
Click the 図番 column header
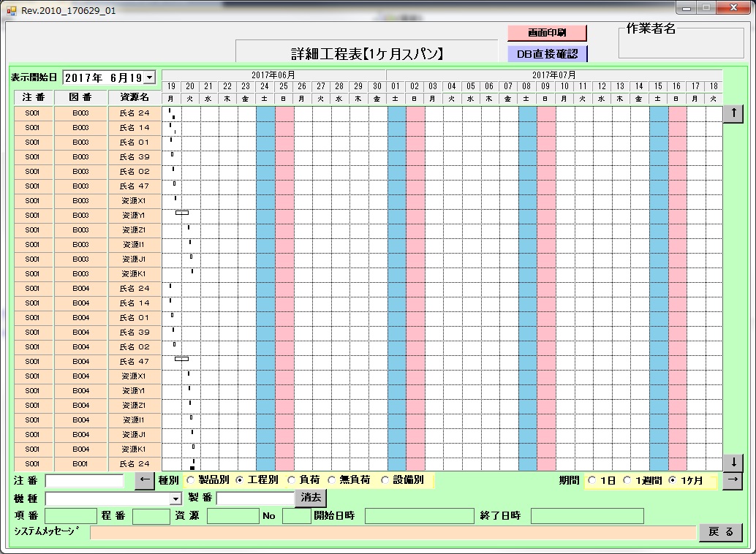coord(80,97)
